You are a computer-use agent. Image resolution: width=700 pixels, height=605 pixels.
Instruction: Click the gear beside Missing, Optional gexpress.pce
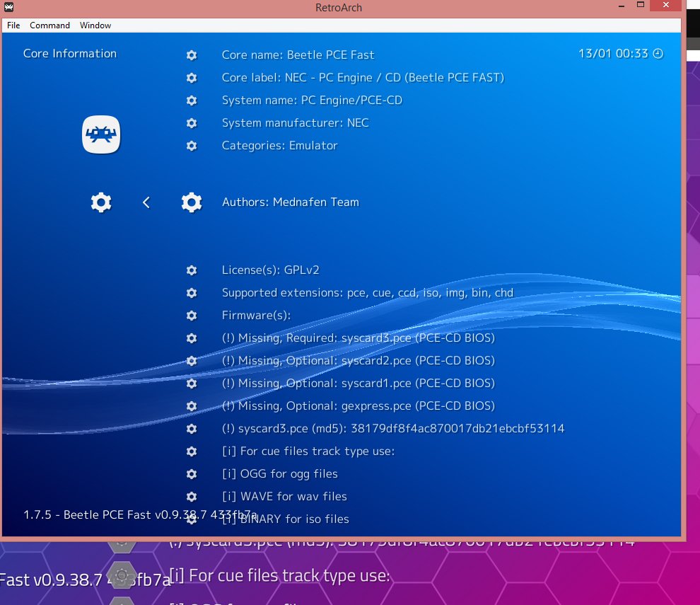coord(192,406)
